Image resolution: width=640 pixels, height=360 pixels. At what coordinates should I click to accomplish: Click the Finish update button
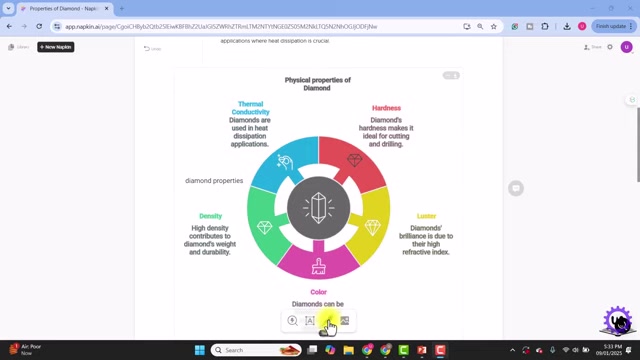click(613, 26)
